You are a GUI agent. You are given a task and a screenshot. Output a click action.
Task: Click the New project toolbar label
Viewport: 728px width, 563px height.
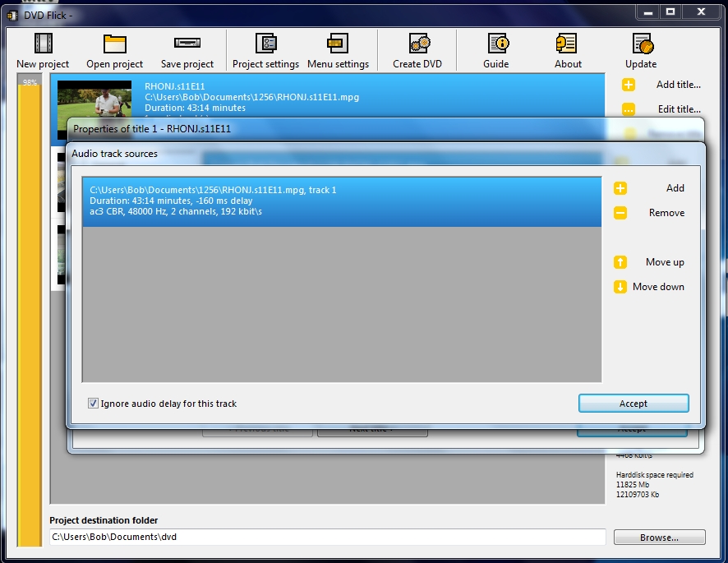click(x=43, y=64)
